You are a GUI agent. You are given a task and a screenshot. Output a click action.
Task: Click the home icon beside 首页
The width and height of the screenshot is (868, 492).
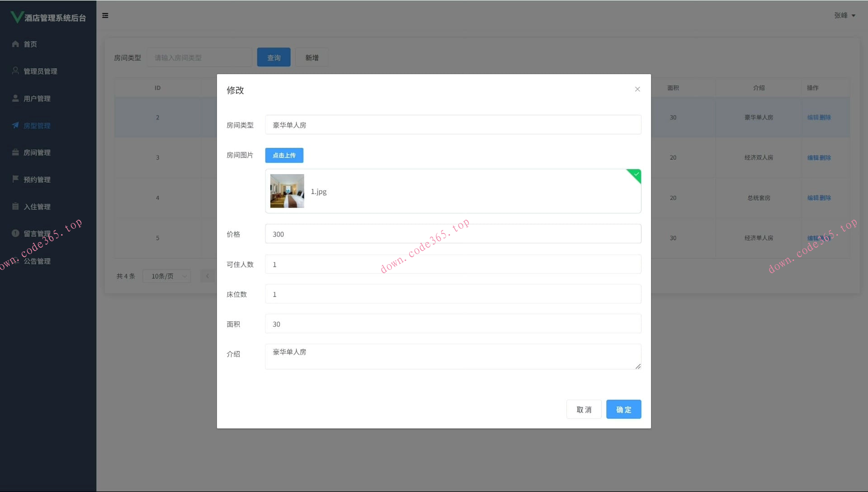[15, 44]
